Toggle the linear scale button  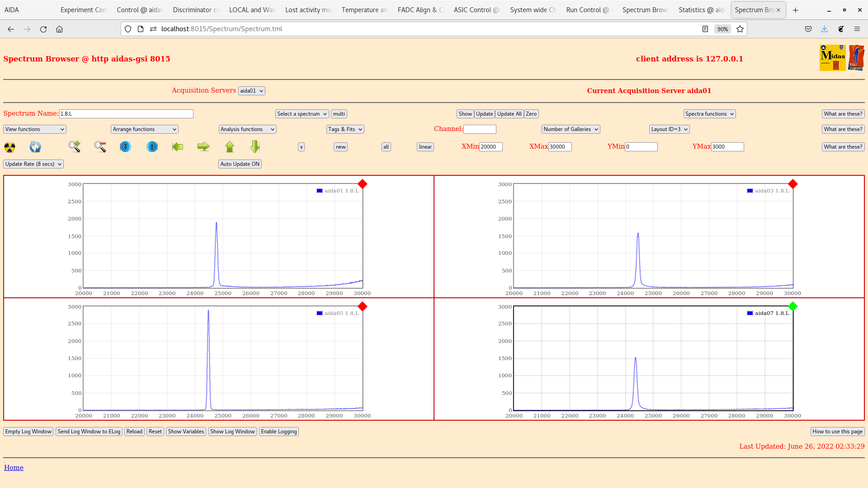[x=425, y=147]
